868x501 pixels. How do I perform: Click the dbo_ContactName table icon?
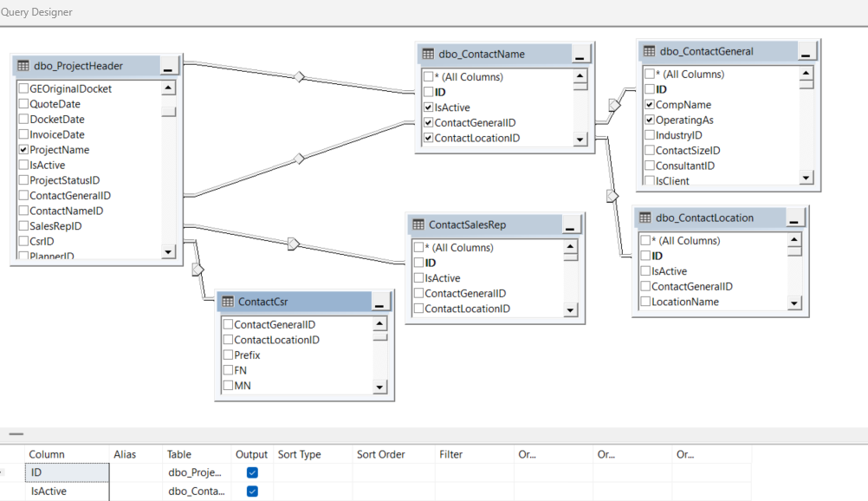point(428,54)
